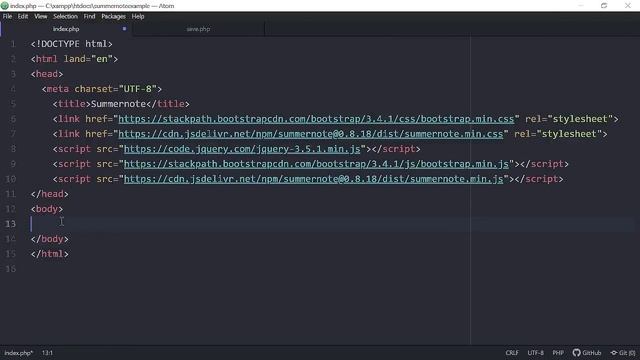Open the Edit menu
This screenshot has width=640, height=360.
coord(23,16)
